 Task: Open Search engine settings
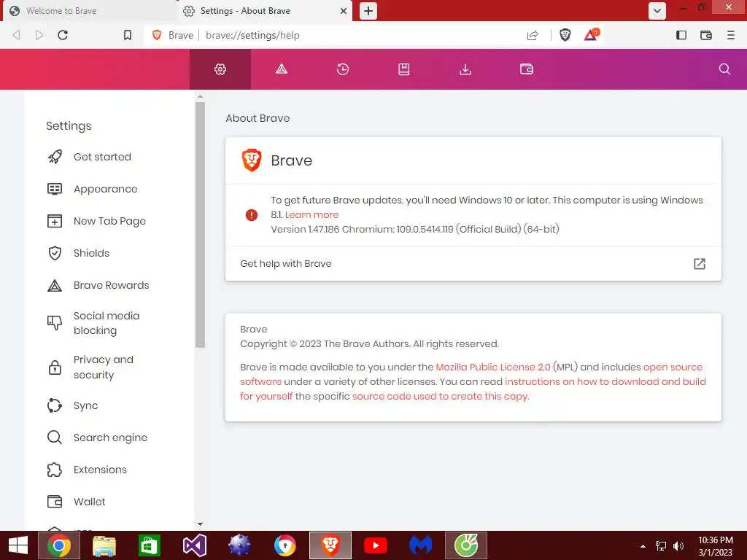point(110,437)
